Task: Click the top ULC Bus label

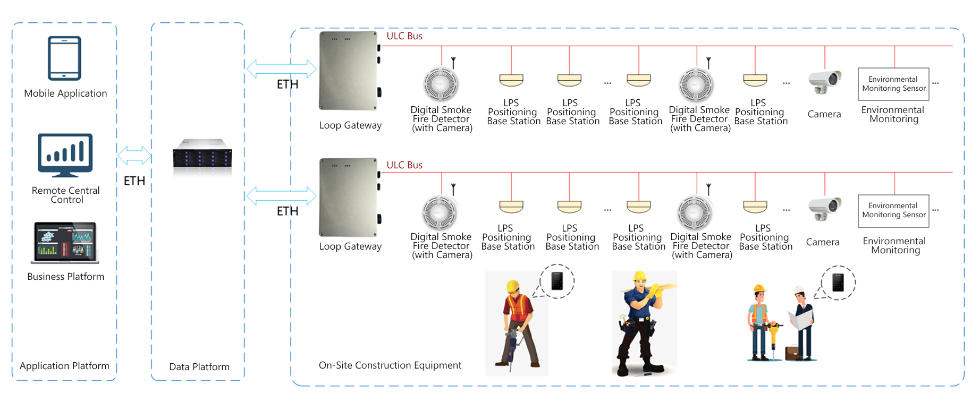Action: coord(404,36)
